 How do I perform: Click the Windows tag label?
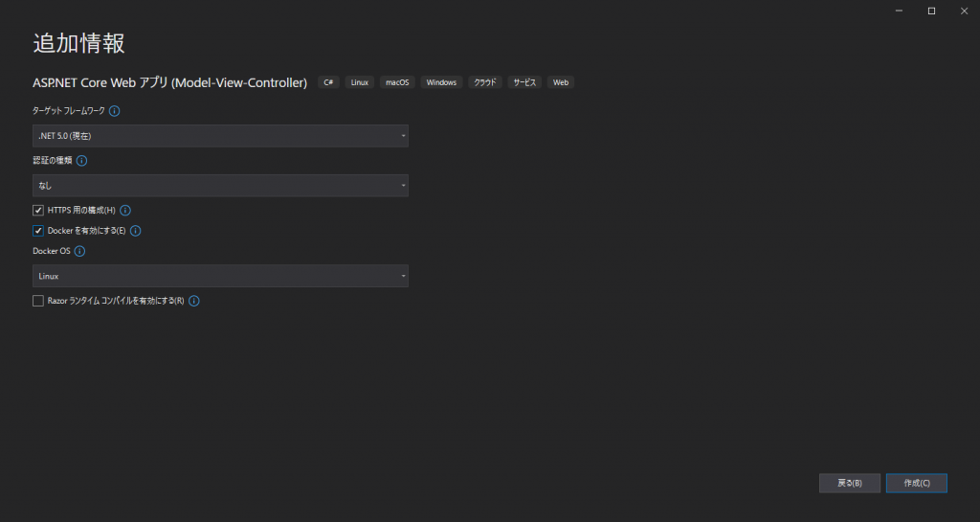click(x=441, y=82)
